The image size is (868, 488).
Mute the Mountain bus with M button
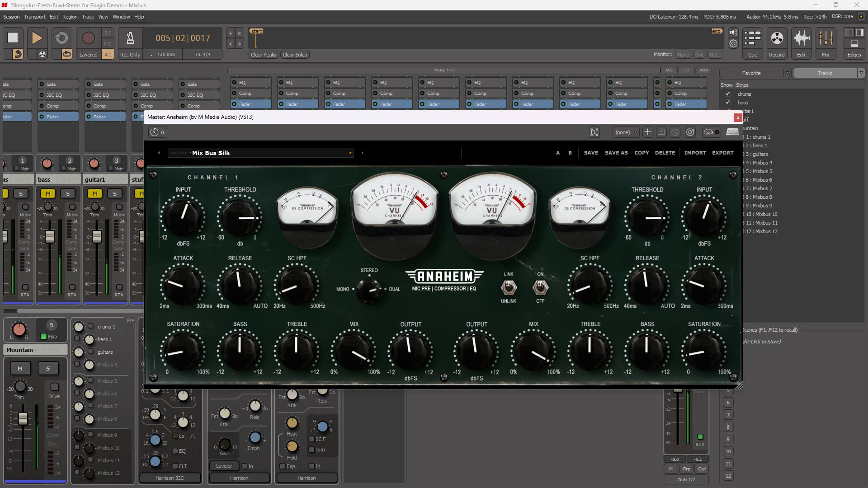pyautogui.click(x=20, y=368)
